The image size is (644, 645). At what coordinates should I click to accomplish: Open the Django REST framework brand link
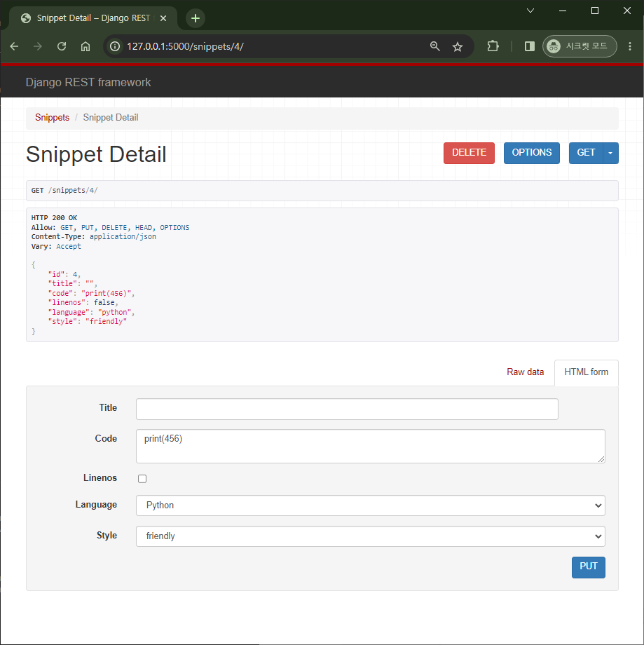click(88, 82)
